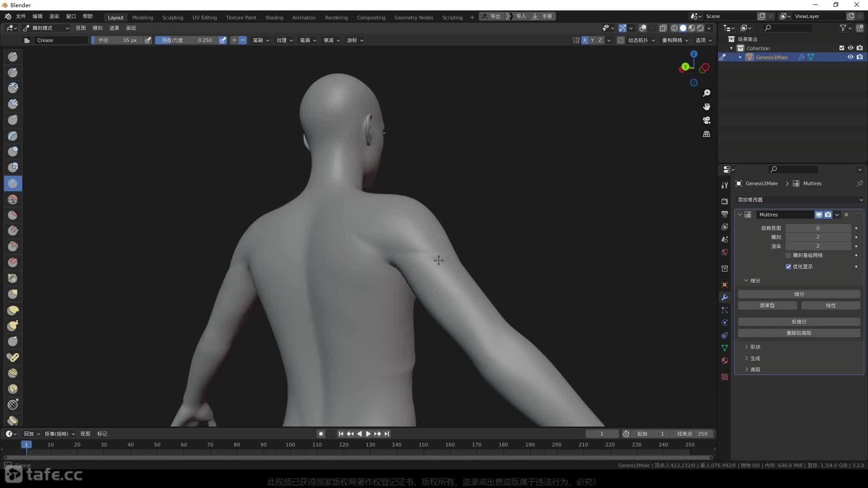This screenshot has width=868, height=488.
Task: Click the 雕刻 sculpt level field
Action: pyautogui.click(x=818, y=237)
